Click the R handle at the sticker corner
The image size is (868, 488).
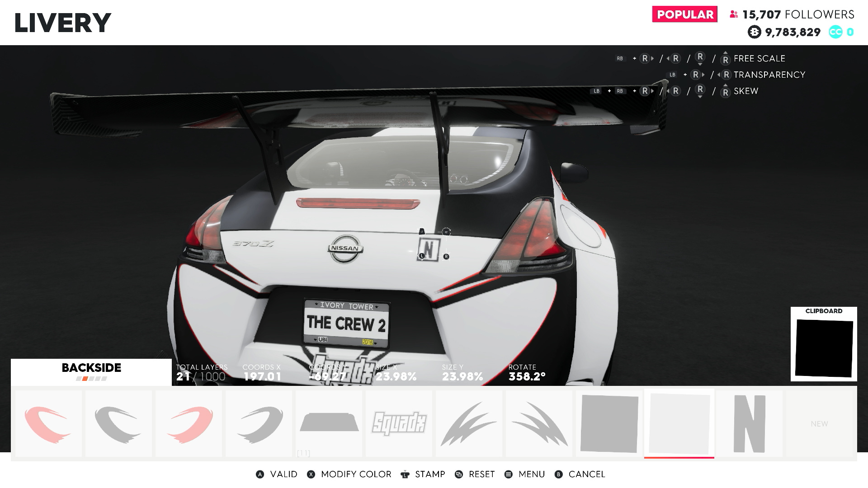[446, 257]
